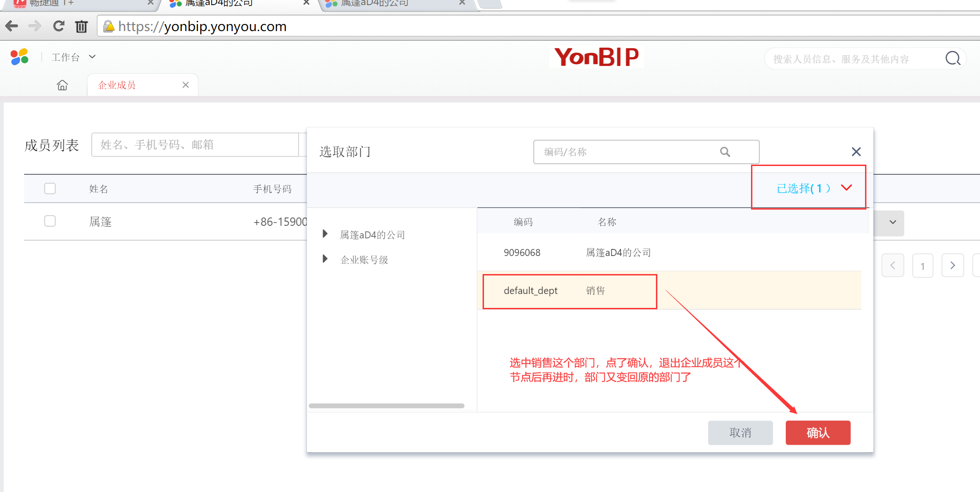Click the 手机号码 column header

272,189
